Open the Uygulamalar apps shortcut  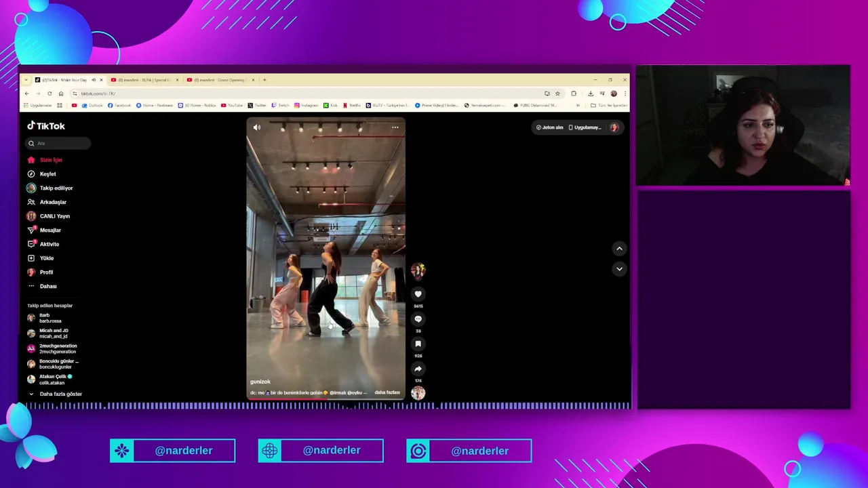point(37,105)
